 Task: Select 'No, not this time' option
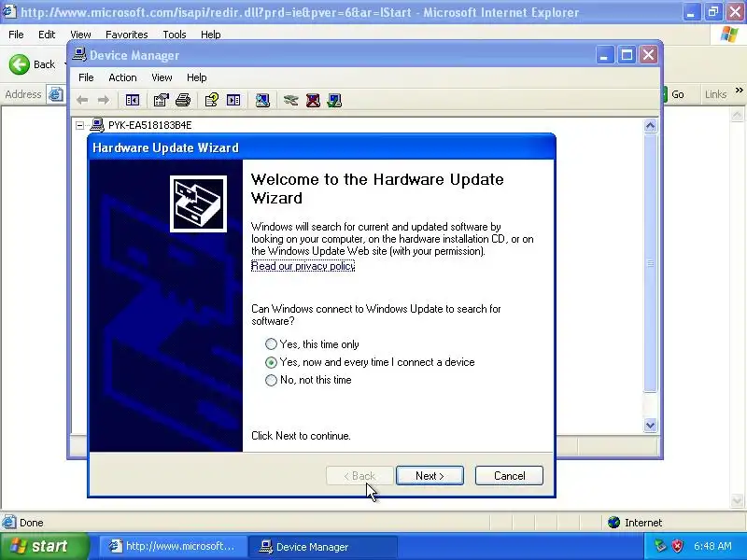coord(271,380)
